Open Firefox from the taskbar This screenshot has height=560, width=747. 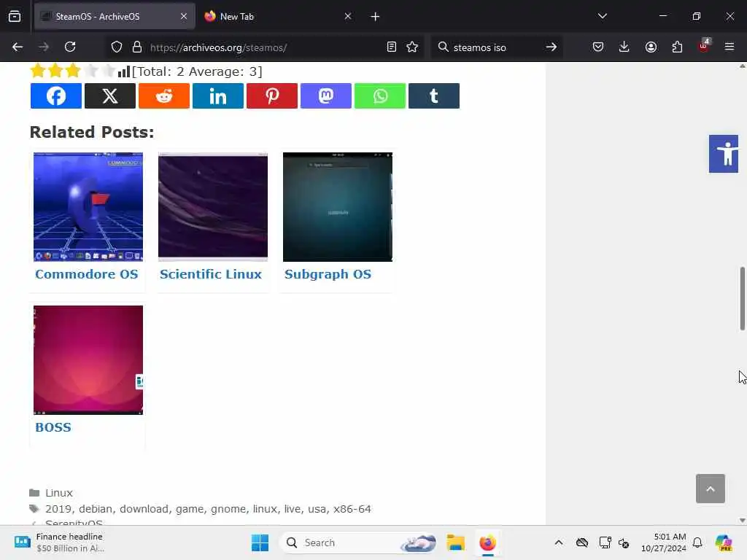tap(488, 542)
